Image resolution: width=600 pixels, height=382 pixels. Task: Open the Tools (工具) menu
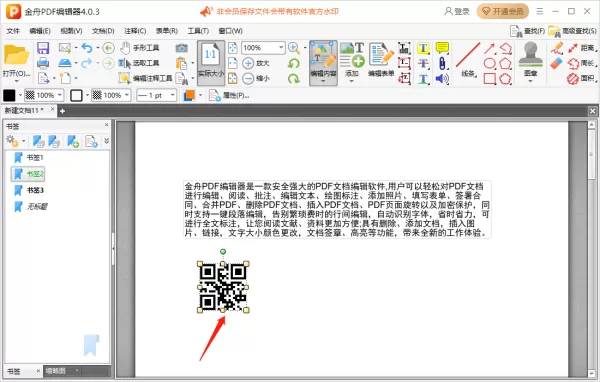coord(198,31)
